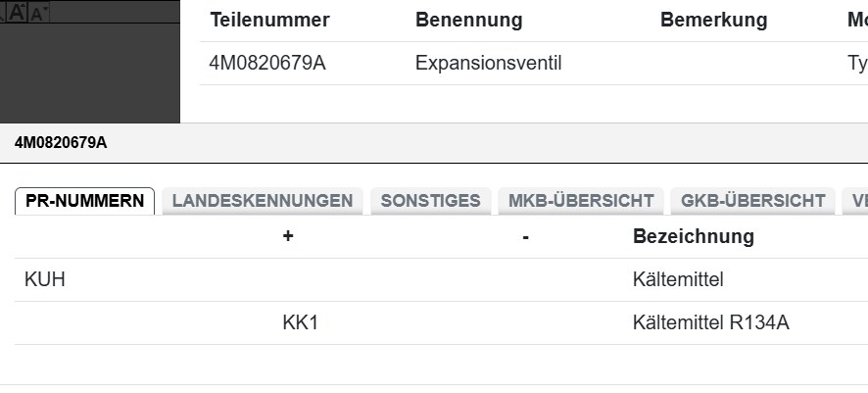This screenshot has width=868, height=393.
Task: Click the increase font size icon
Action: pyautogui.click(x=18, y=14)
